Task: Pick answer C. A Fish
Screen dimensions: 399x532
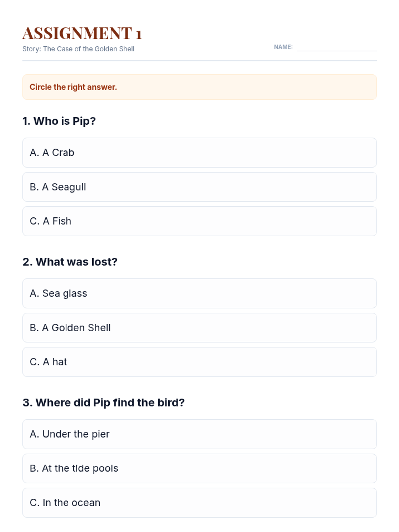Action: (x=199, y=221)
